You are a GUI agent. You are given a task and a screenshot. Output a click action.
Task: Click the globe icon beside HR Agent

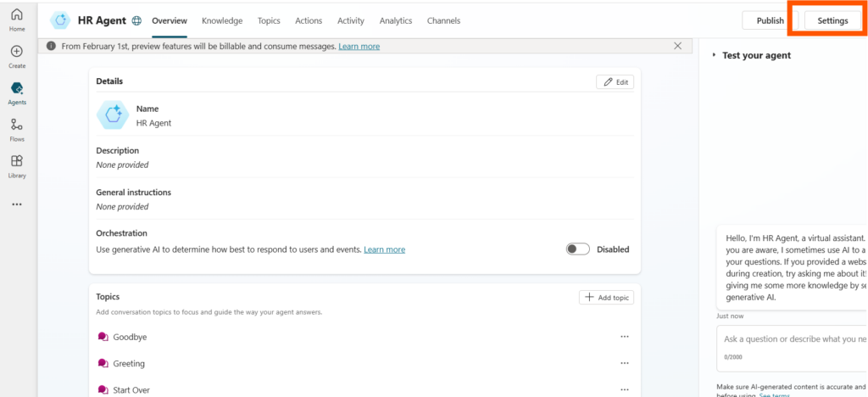pos(136,21)
